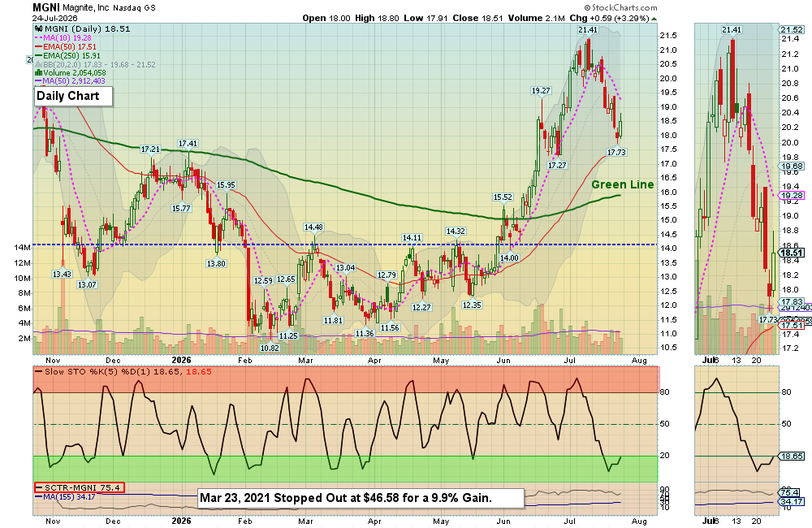Click the 13.07 low label
This screenshot has width=812, height=528.
pos(87,284)
